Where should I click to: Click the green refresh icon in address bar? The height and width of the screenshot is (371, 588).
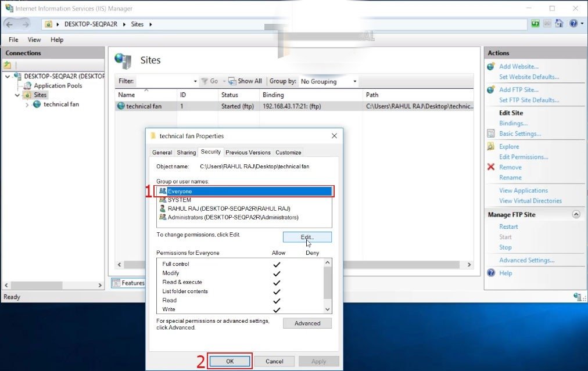535,24
